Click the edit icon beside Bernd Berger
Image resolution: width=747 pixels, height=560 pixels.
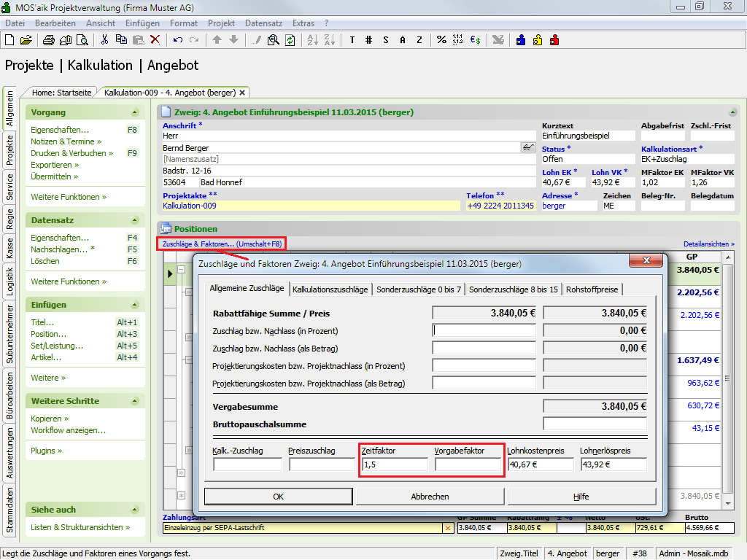(528, 147)
